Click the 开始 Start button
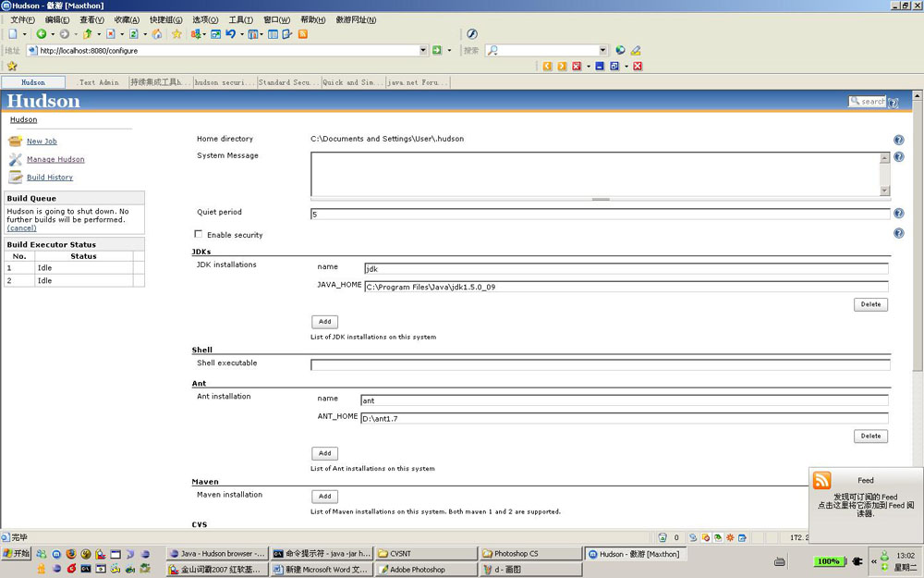Screen dimensions: 924x578 [17, 554]
